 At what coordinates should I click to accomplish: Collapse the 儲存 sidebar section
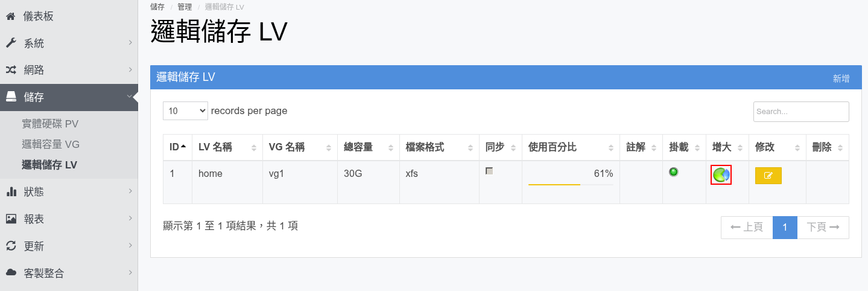(69, 97)
